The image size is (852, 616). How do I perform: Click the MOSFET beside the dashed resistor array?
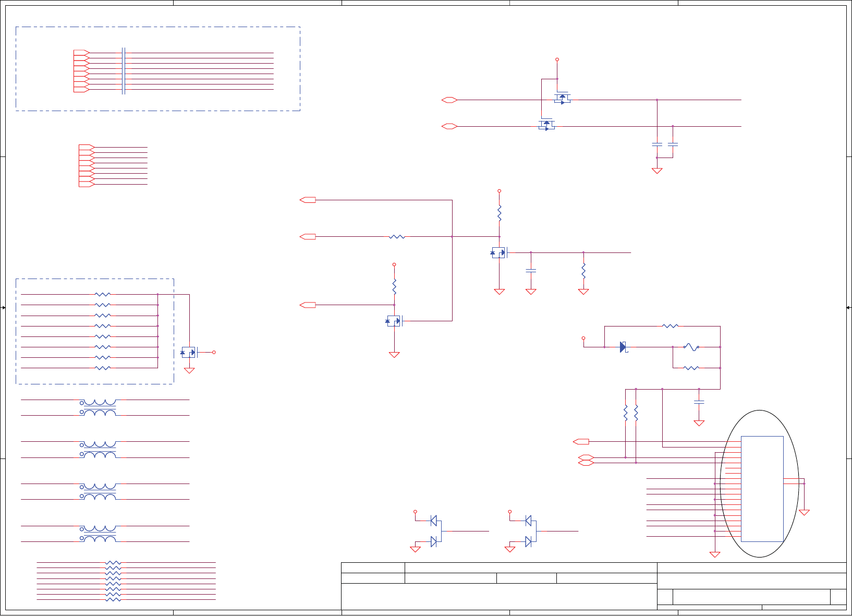[x=189, y=353]
